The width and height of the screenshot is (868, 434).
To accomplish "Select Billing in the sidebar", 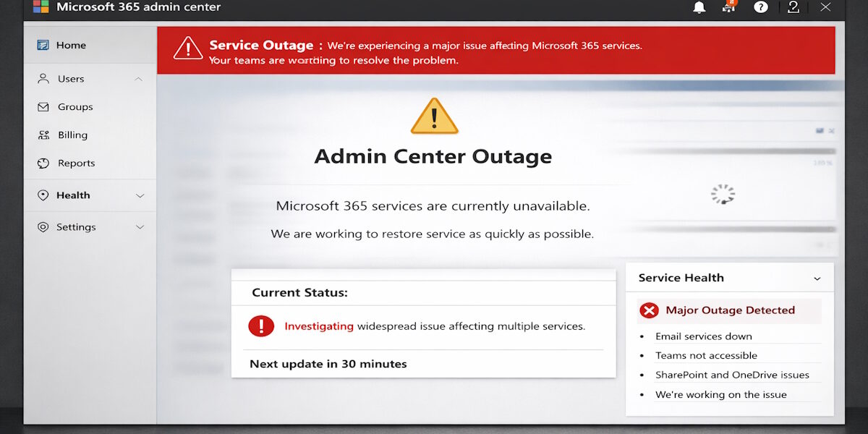I will 72,135.
